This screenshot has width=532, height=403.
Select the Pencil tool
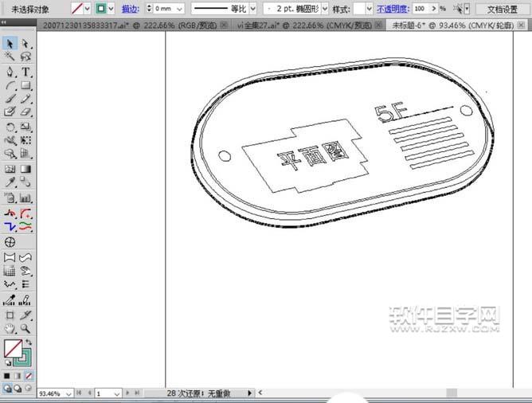[x=25, y=99]
